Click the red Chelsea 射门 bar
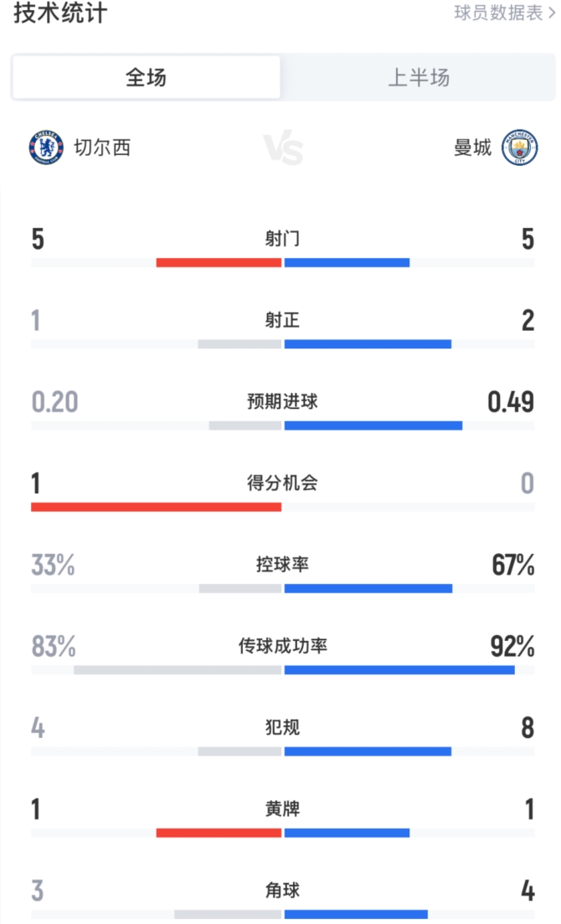 (x=219, y=262)
